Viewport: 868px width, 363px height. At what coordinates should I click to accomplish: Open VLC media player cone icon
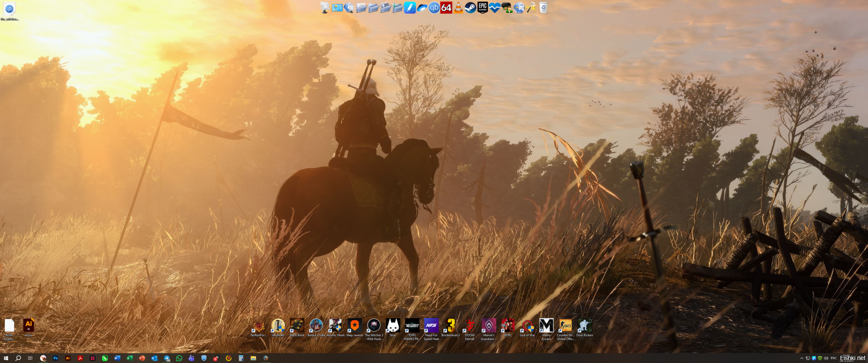point(458,8)
